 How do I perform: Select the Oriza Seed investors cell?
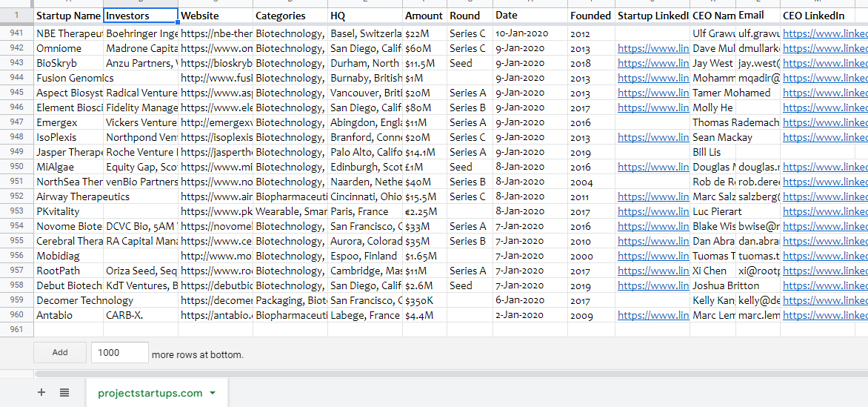141,271
